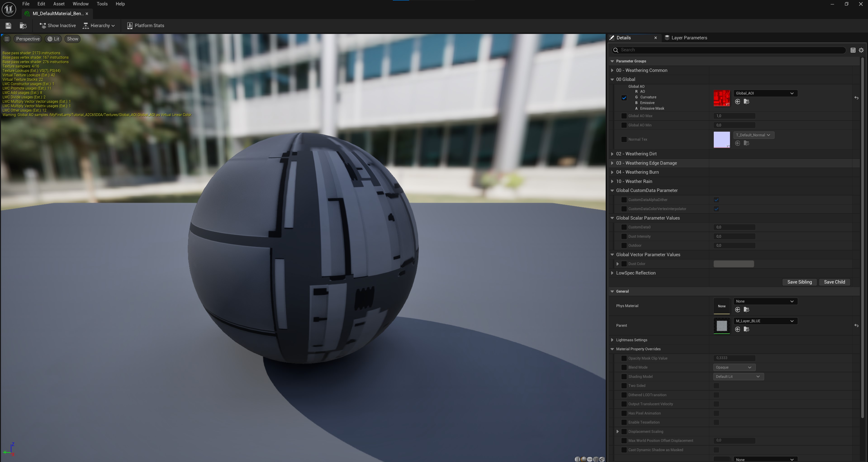Enable Global AO Min override checkbox
This screenshot has height=462, width=868.
[x=624, y=125]
